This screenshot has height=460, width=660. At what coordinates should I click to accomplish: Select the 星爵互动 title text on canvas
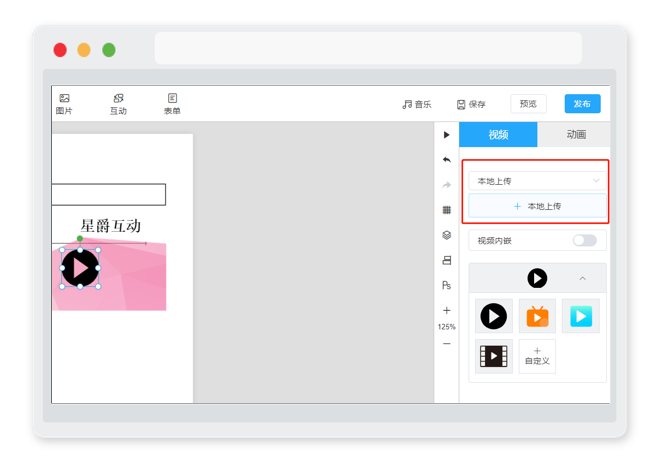110,226
